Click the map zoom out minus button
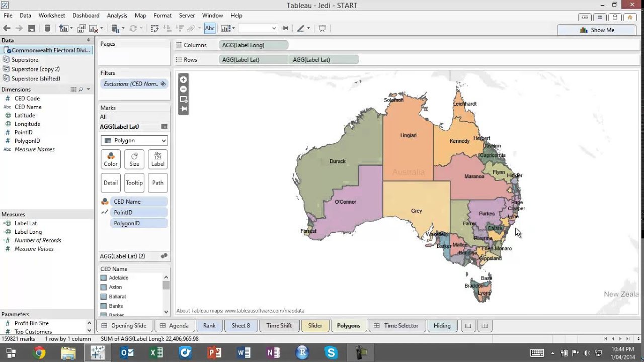This screenshot has width=644, height=362. pyautogui.click(x=183, y=89)
